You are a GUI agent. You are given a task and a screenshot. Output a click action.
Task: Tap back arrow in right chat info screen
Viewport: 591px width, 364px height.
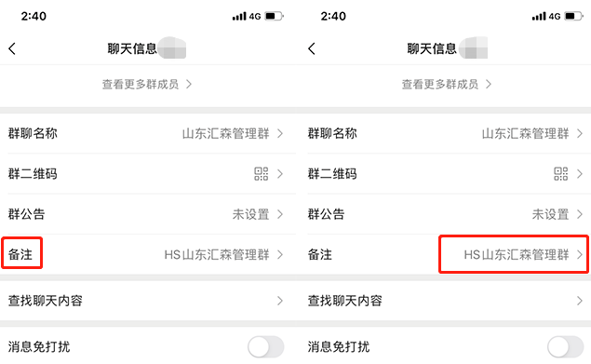312,48
